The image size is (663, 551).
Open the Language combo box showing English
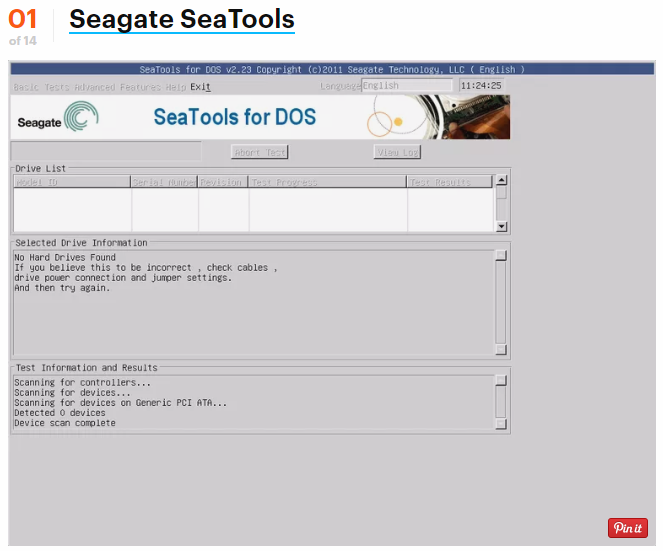click(x=407, y=86)
